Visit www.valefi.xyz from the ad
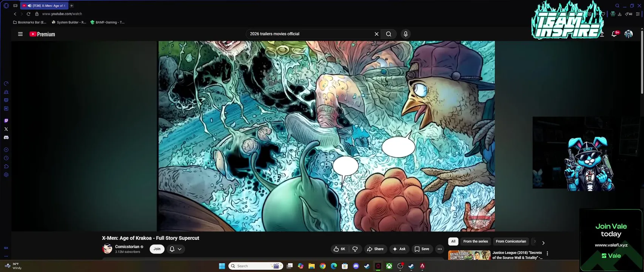Image resolution: width=644 pixels, height=272 pixels. coord(611,245)
